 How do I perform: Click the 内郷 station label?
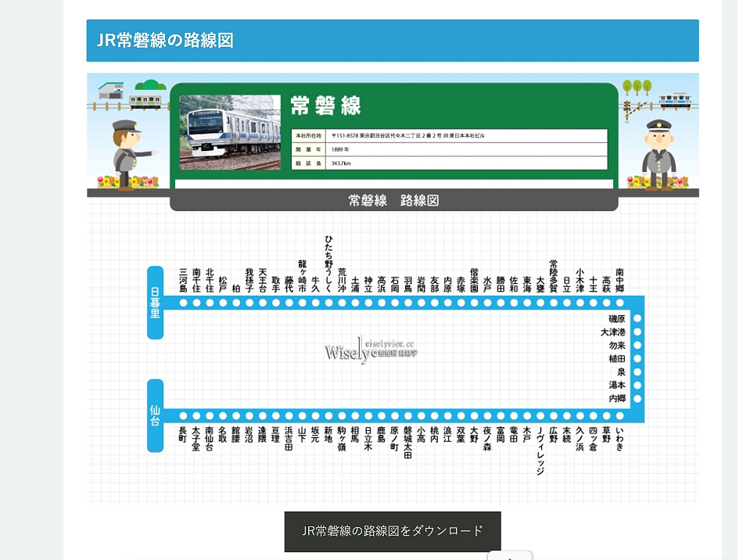[617, 398]
